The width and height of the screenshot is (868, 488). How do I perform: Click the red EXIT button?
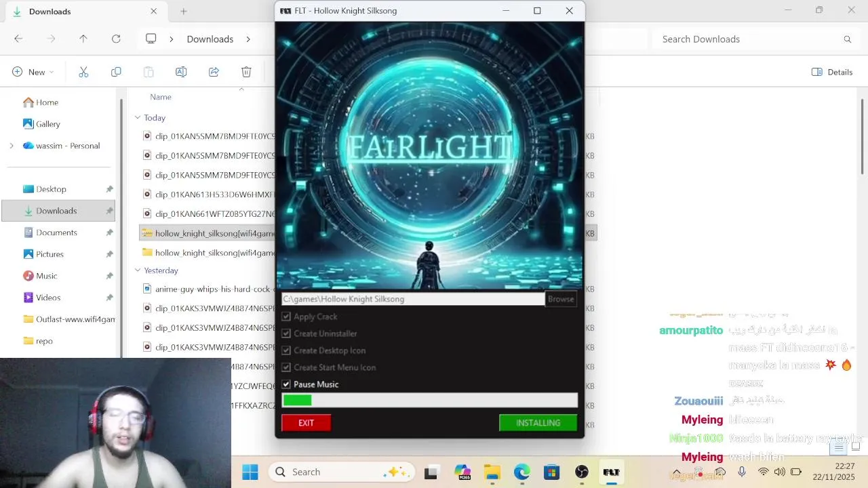(307, 423)
